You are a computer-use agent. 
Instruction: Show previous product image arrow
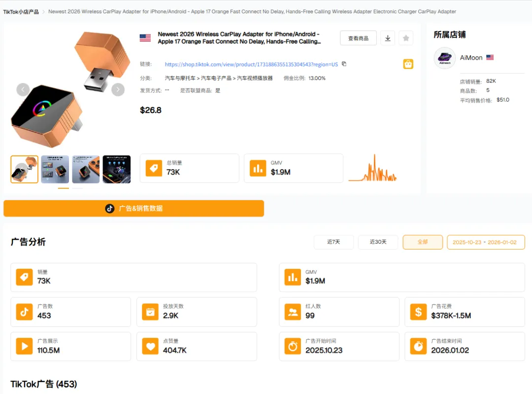(x=23, y=90)
